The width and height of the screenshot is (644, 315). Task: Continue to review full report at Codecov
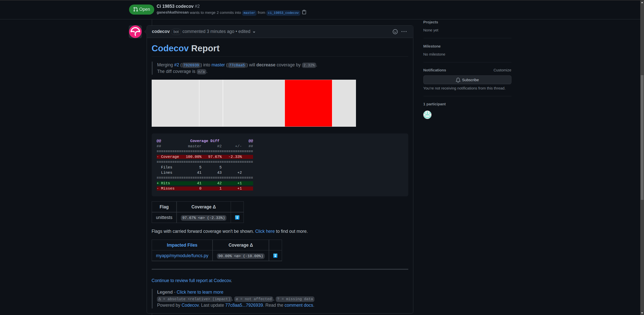[x=191, y=281]
